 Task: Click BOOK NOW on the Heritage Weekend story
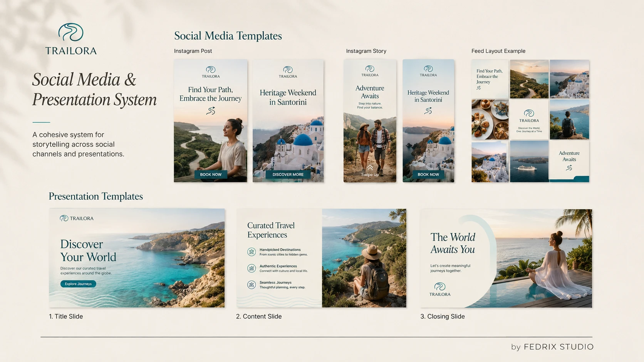point(428,174)
